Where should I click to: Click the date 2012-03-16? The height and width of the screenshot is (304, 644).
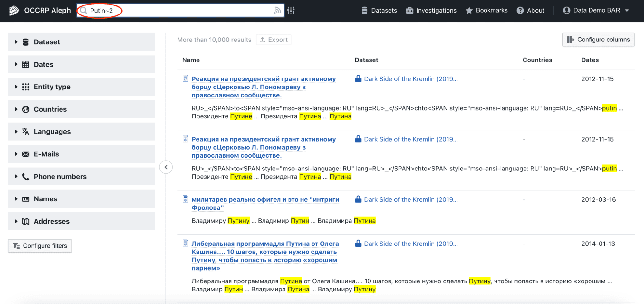pos(599,199)
